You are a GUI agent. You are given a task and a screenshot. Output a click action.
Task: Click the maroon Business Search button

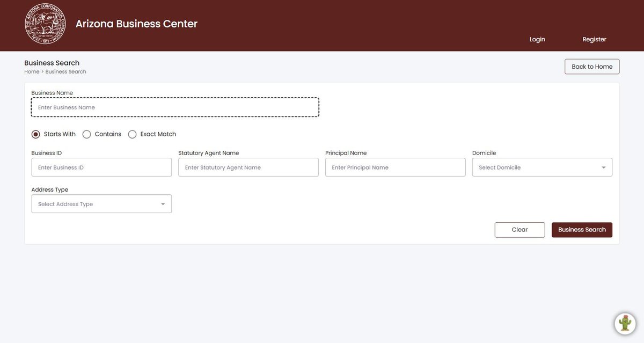[582, 230]
